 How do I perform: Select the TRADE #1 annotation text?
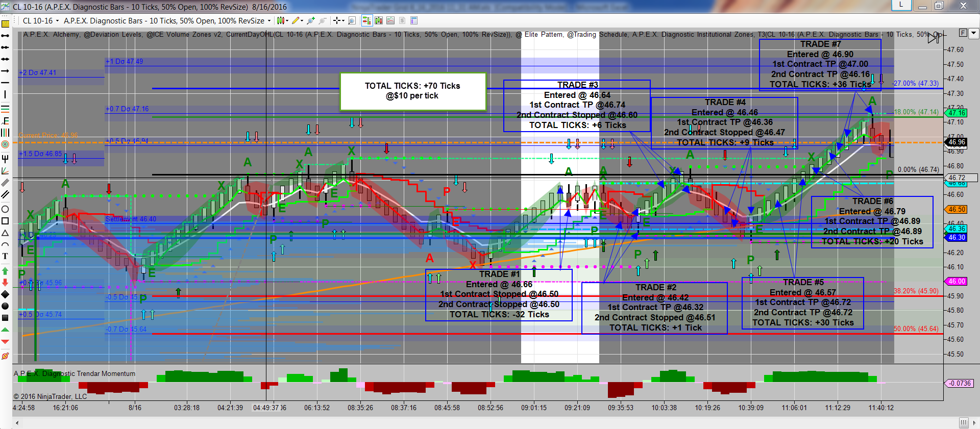[x=499, y=294]
